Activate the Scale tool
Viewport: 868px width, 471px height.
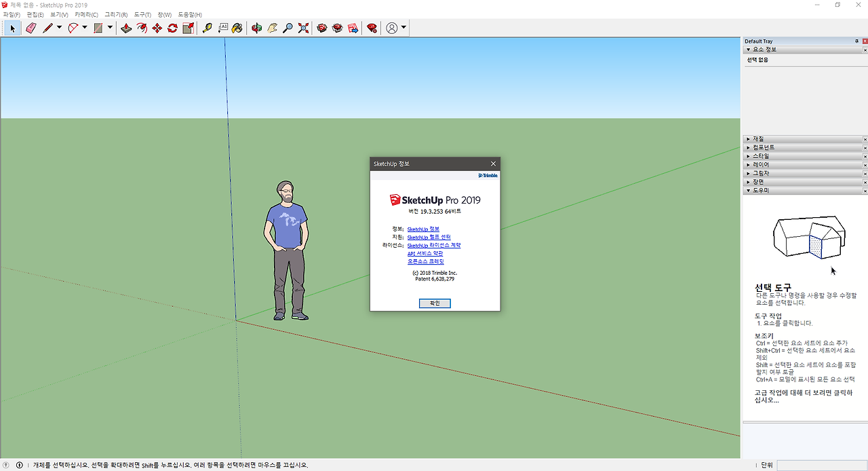click(x=188, y=28)
